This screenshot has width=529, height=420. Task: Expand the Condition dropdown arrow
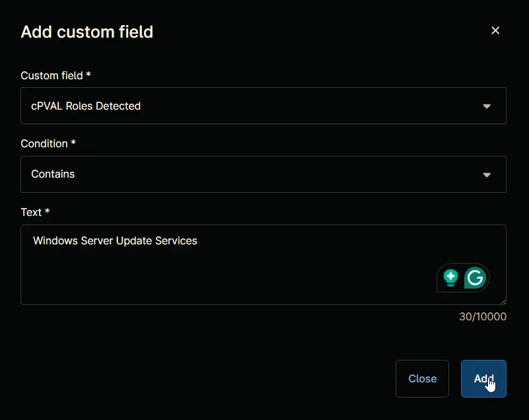tap(487, 175)
